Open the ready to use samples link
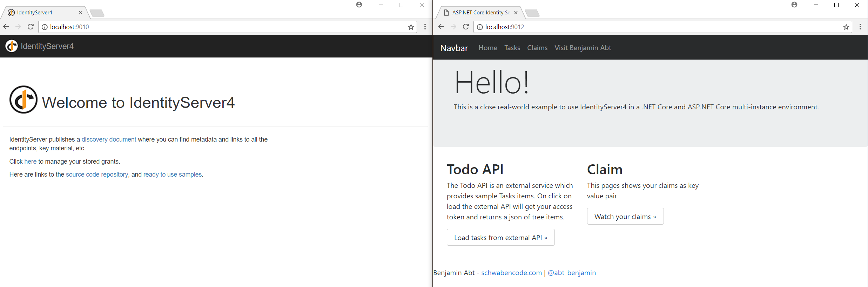The height and width of the screenshot is (287, 868). click(173, 175)
